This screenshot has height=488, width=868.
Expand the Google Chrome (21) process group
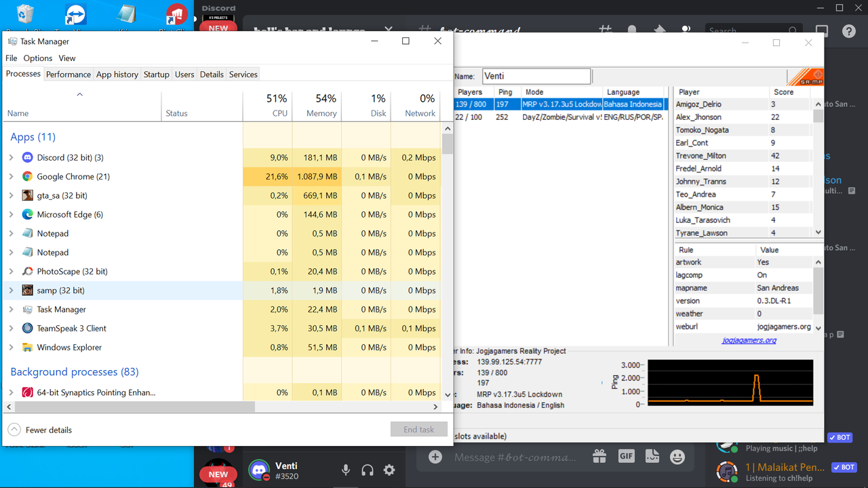pos(11,176)
